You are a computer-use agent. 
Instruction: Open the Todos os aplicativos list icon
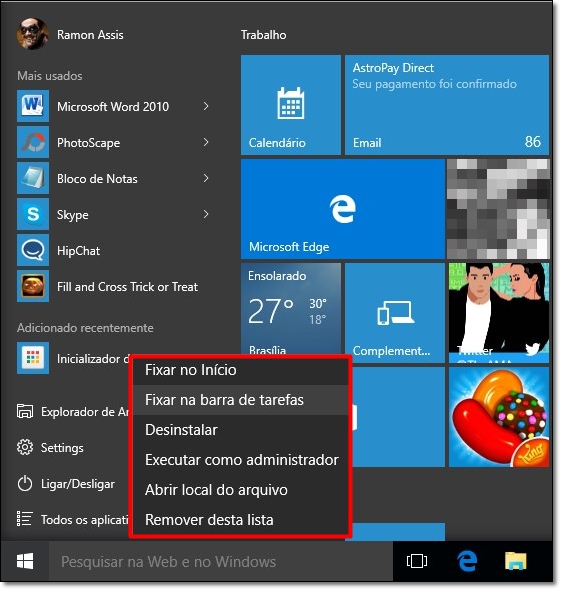(25, 519)
